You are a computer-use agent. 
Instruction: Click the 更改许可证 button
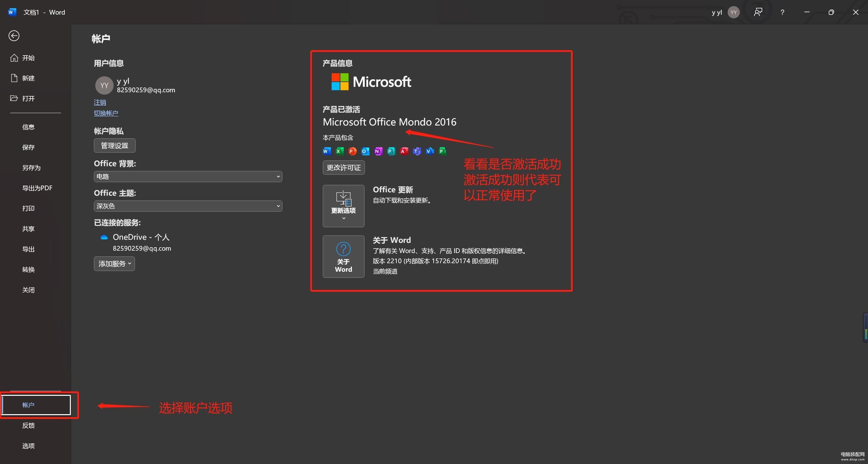click(x=344, y=168)
